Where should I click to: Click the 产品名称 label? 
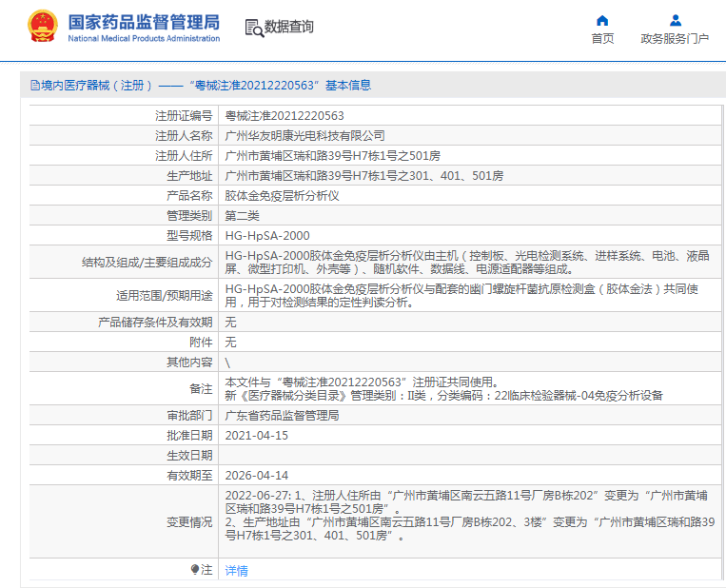click(189, 196)
